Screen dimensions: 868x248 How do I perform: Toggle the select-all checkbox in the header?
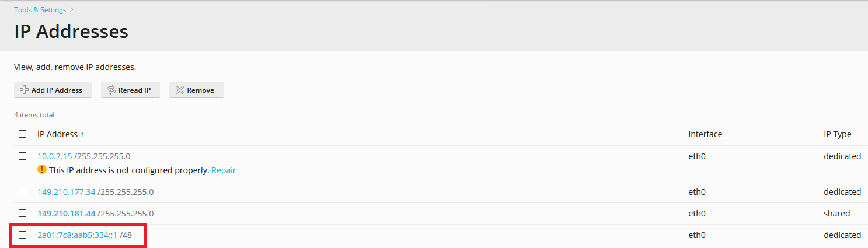click(22, 134)
